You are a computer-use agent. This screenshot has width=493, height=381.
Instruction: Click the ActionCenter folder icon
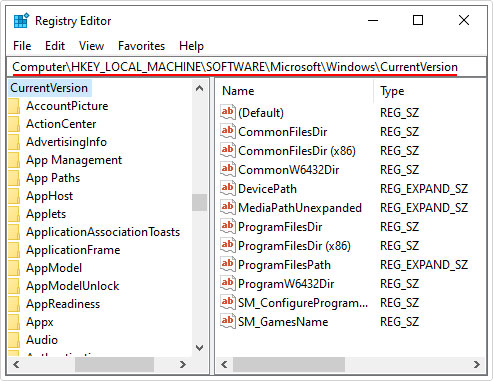click(x=14, y=124)
